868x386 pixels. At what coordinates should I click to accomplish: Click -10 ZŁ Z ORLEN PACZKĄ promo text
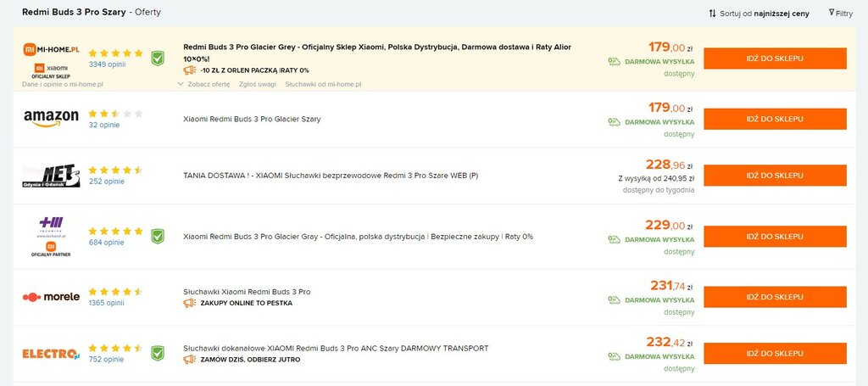click(254, 70)
